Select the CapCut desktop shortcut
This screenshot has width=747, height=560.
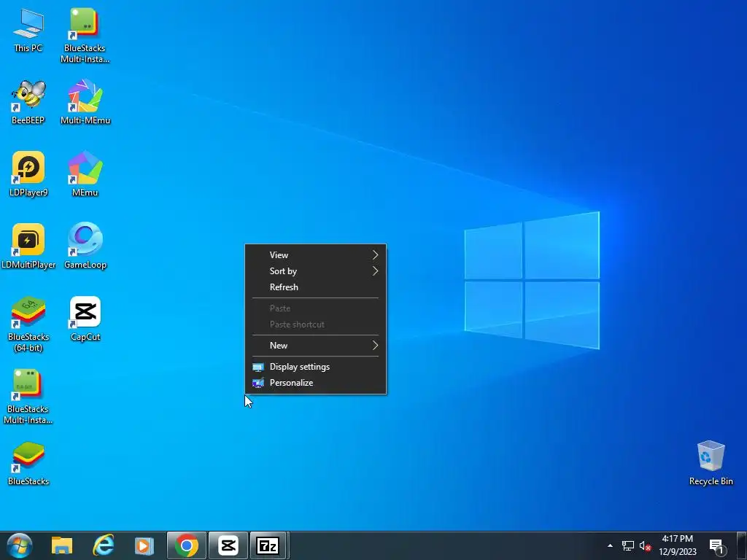(85, 319)
